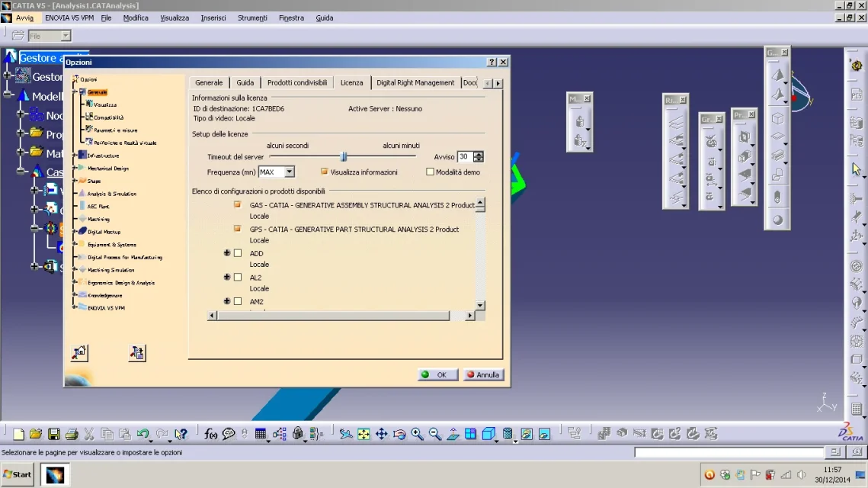The width and height of the screenshot is (868, 488).
Task: Confirm options with the OK button
Action: [x=437, y=375]
